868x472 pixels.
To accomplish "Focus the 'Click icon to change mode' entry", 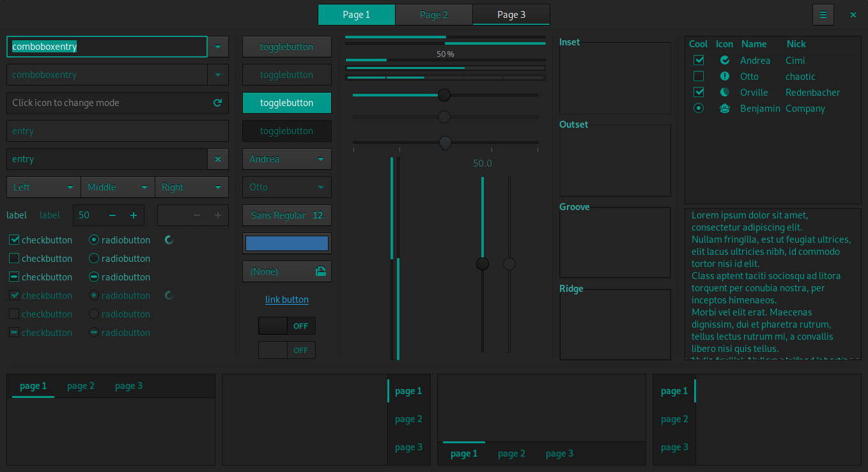I will (118, 103).
